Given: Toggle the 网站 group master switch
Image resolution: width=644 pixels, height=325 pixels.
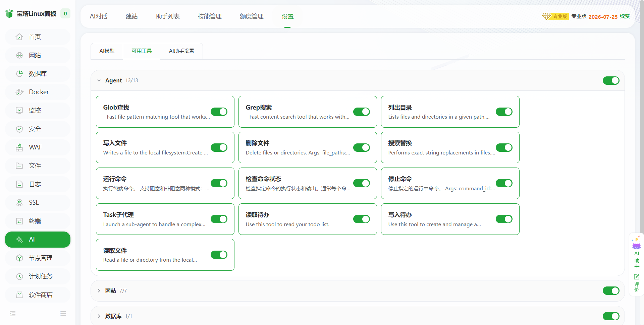Looking at the screenshot, I should point(611,290).
